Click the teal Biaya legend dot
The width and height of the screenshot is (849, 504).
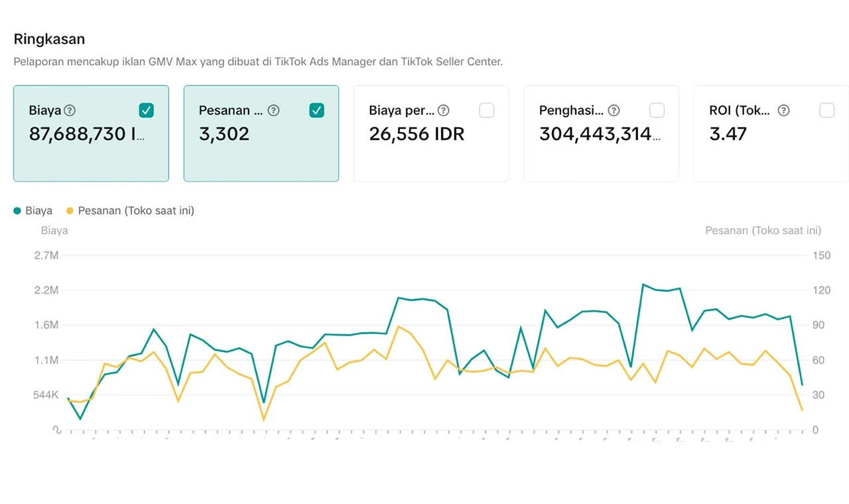17,211
